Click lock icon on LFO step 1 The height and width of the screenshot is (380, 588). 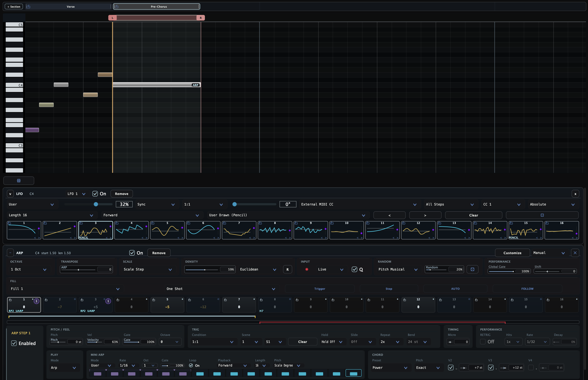(x=9, y=223)
